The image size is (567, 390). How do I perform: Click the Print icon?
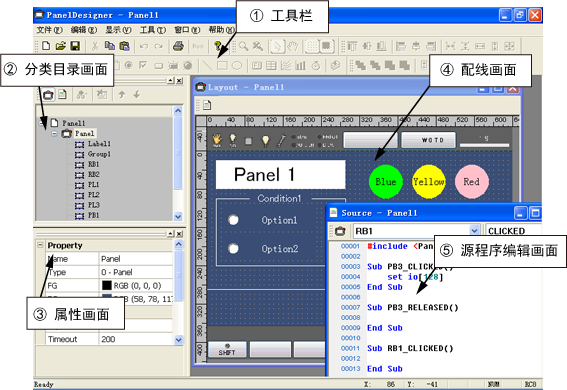[178, 46]
